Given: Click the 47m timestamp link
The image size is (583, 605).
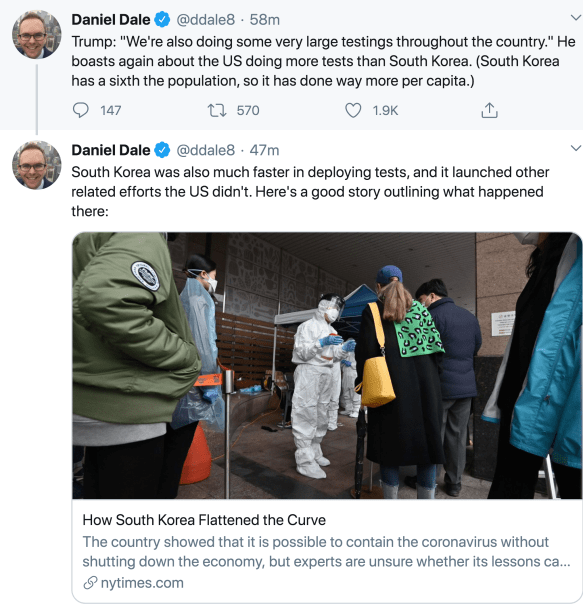Looking at the screenshot, I should pos(264,150).
